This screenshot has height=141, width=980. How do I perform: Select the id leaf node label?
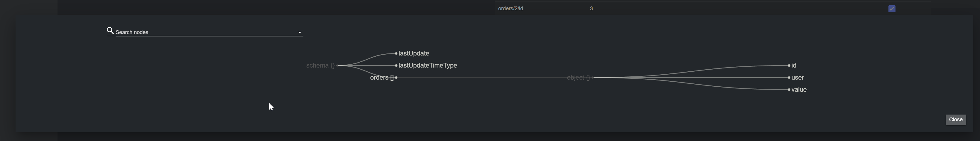(794, 66)
